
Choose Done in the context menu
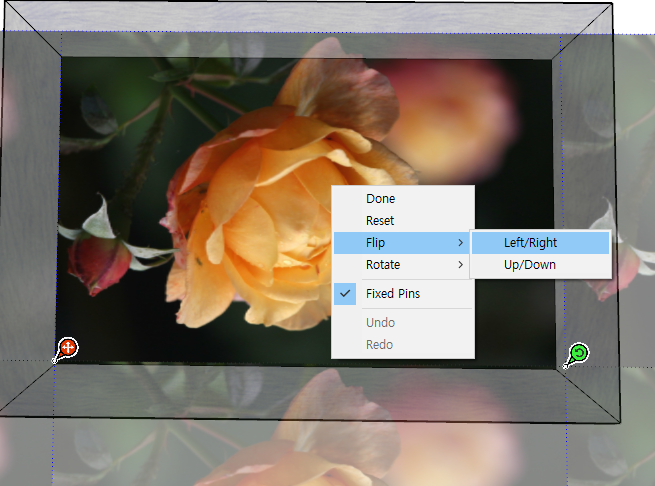click(403, 198)
